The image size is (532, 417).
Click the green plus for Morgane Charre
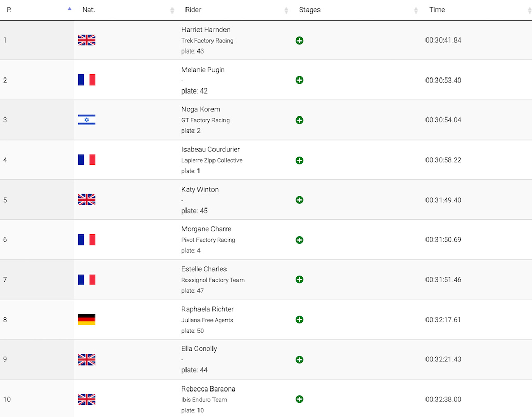(299, 240)
